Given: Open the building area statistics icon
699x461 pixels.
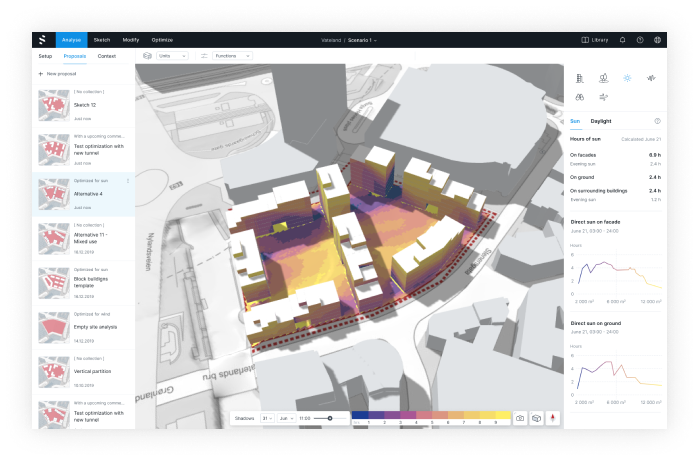Looking at the screenshot, I should coord(579,77).
